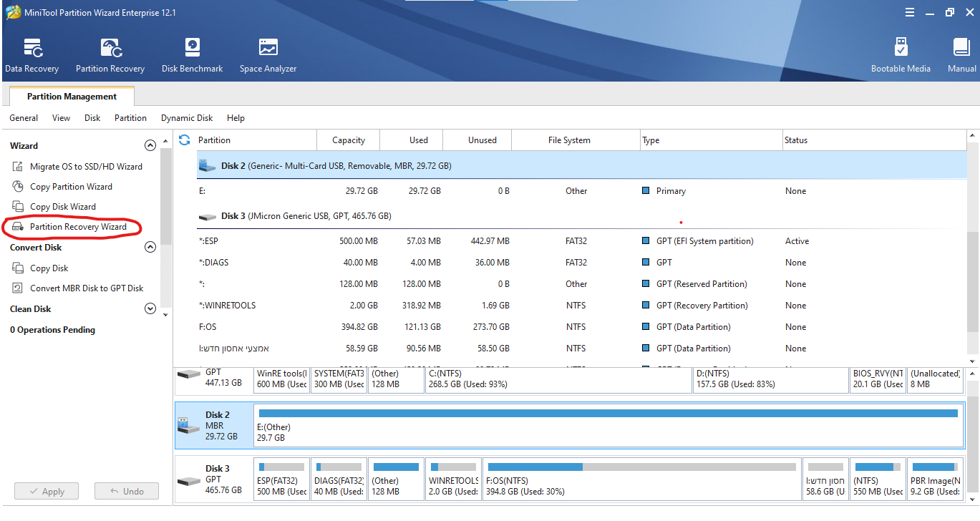Launch Partition Recovery from toolbar
Viewport: 980px width, 521px height.
pyautogui.click(x=110, y=56)
